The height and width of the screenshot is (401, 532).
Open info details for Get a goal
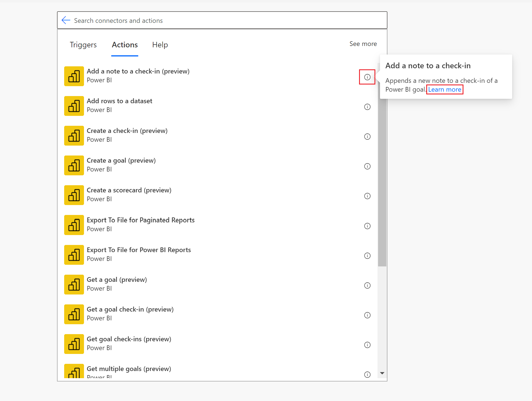367,285
